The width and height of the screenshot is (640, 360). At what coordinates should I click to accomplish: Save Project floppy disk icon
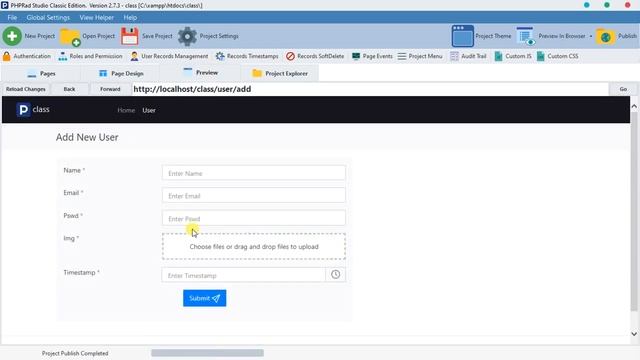130,36
